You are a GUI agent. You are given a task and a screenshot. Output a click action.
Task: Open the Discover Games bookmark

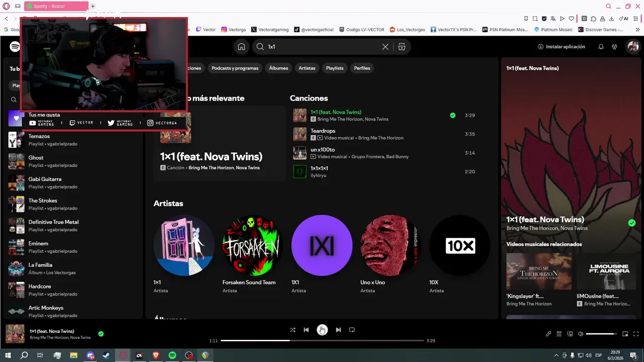601,30
